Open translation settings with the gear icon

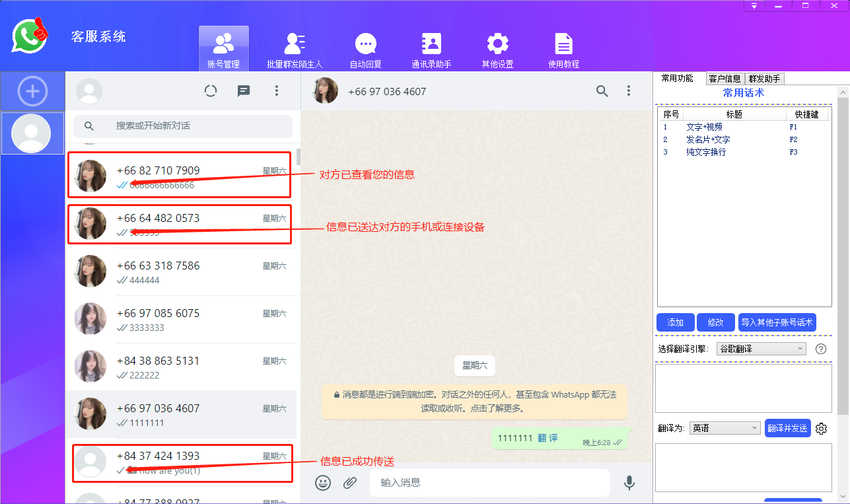pos(822,429)
